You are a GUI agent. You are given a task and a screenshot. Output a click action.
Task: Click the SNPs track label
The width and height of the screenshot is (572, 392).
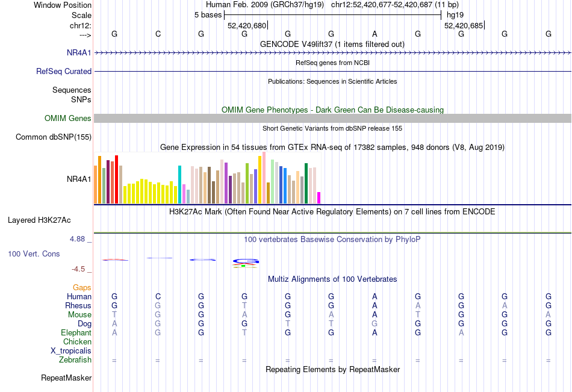pos(81,99)
